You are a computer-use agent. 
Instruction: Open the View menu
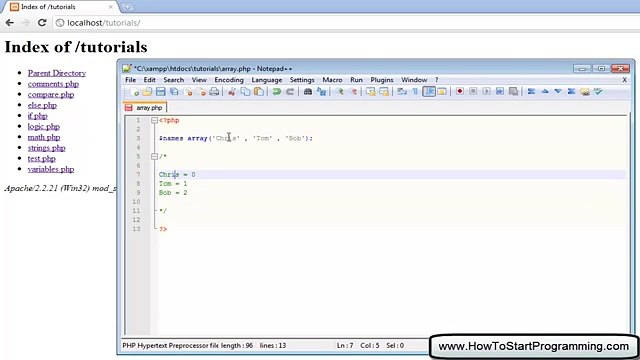[x=199, y=80]
